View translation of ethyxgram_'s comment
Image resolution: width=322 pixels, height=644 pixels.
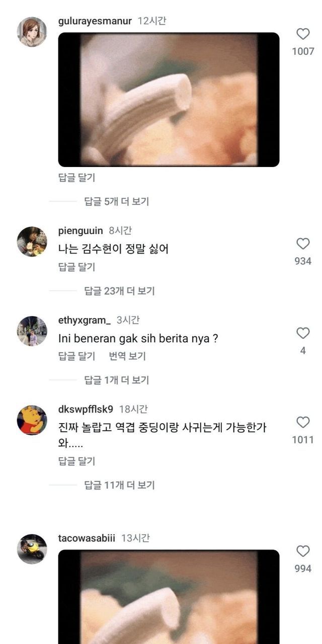pyautogui.click(x=127, y=356)
